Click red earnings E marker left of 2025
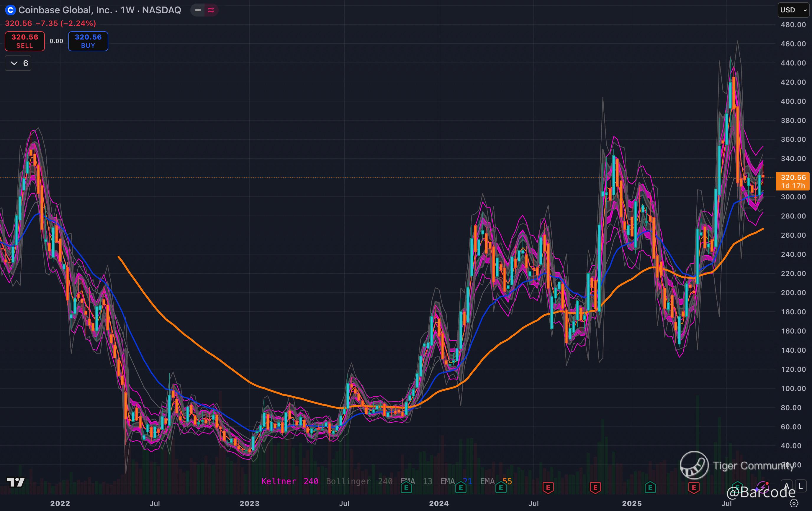 (x=595, y=487)
